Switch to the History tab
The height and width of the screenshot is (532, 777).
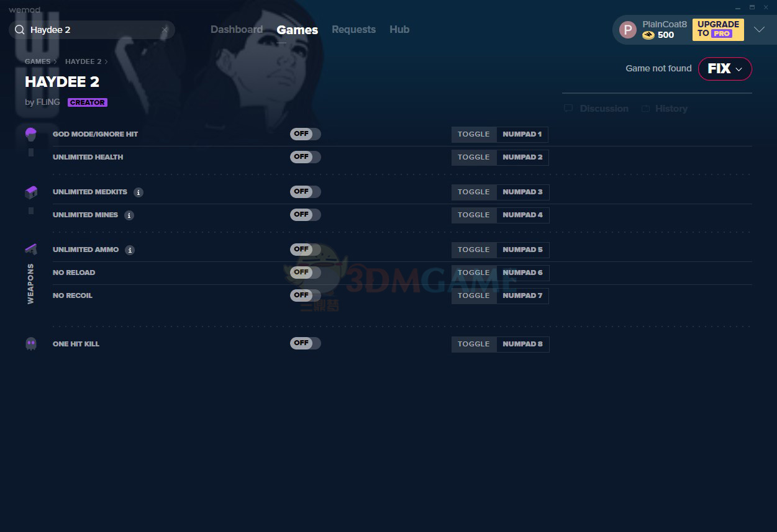tap(665, 109)
